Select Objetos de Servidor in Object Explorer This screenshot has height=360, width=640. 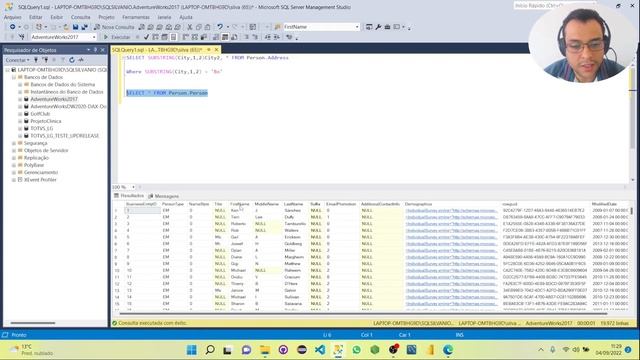pyautogui.click(x=46, y=151)
